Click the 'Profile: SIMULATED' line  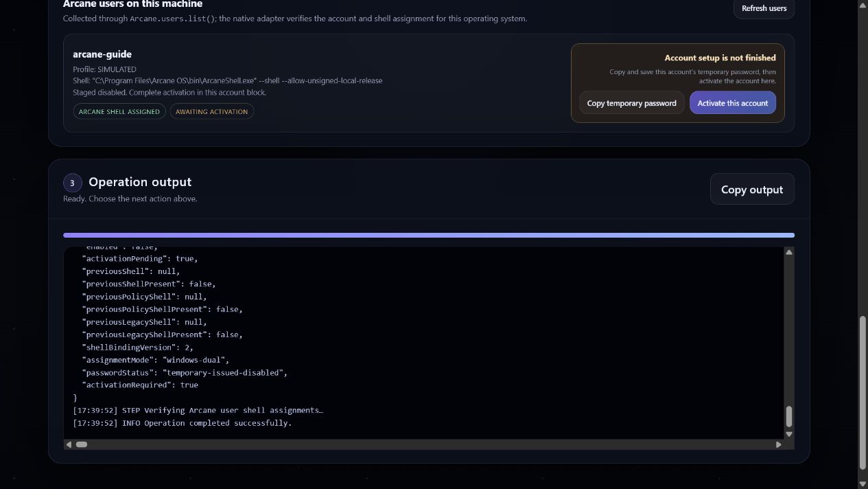tap(104, 69)
